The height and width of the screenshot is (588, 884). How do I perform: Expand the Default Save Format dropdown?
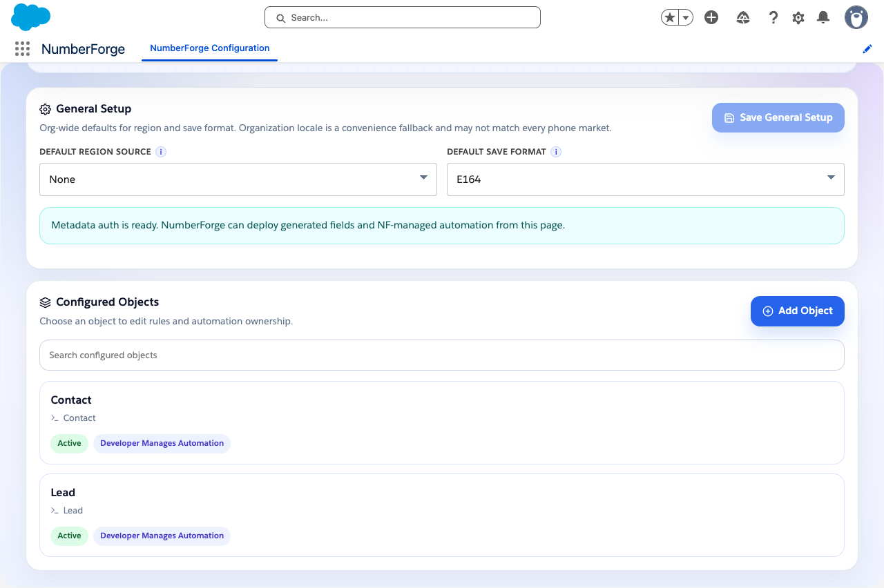tap(646, 179)
